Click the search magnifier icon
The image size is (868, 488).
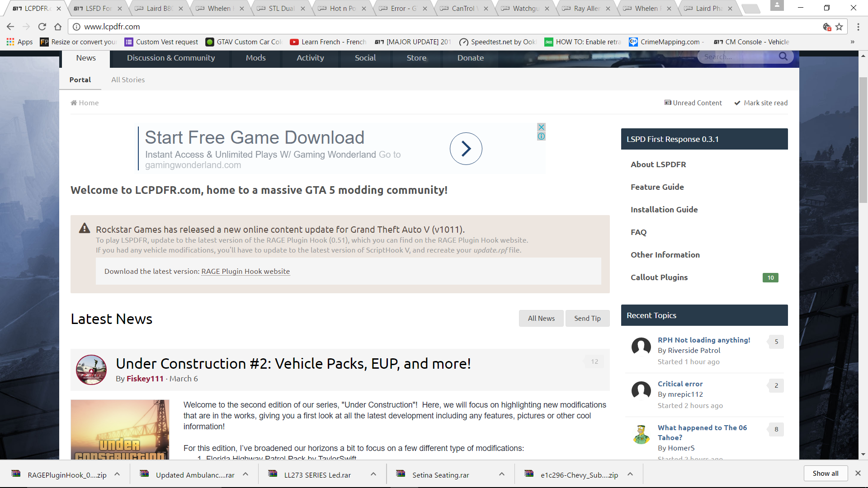click(x=783, y=56)
